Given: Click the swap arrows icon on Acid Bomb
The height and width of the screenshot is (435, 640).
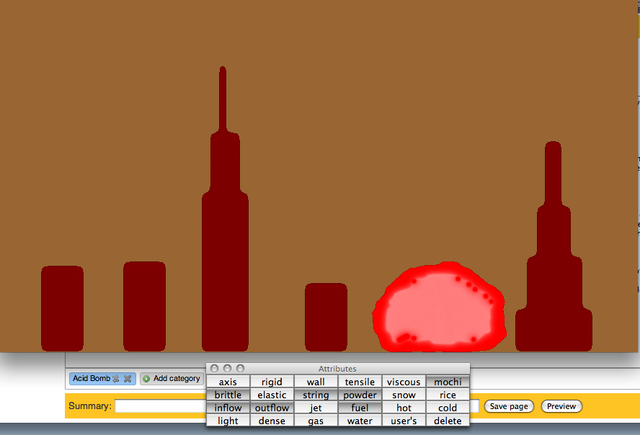Looking at the screenshot, I should (x=116, y=379).
